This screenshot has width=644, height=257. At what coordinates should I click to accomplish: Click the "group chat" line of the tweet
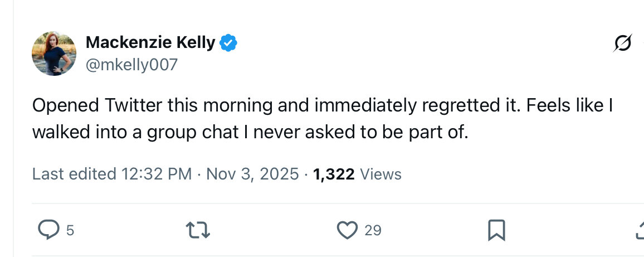pyautogui.click(x=250, y=132)
